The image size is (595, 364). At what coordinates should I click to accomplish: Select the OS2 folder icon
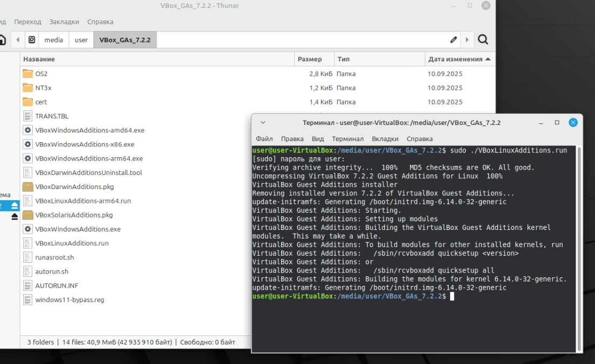(x=28, y=74)
